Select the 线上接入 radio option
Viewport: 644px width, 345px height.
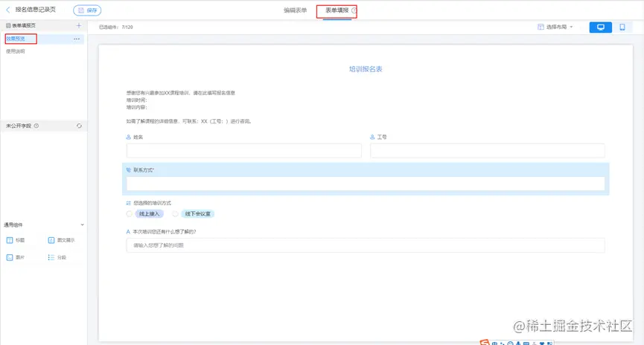(x=130, y=213)
